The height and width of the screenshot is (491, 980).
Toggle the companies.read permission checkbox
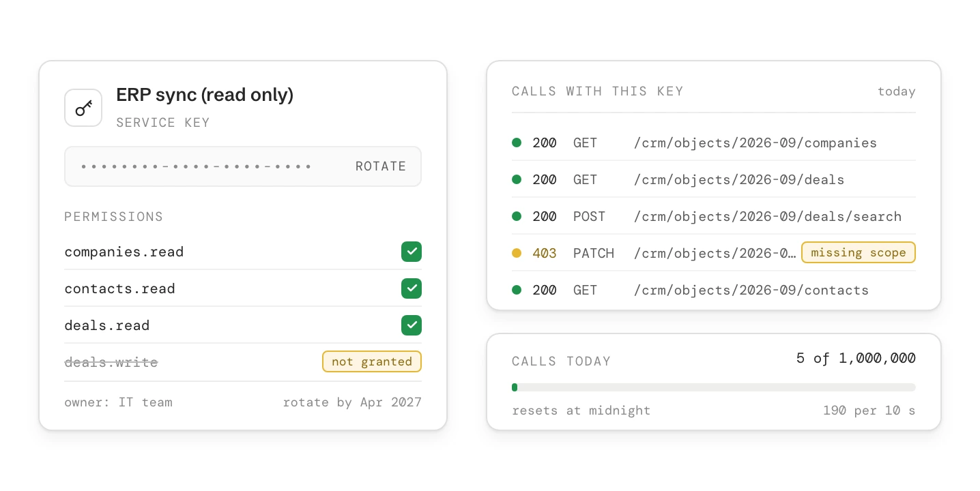click(412, 252)
